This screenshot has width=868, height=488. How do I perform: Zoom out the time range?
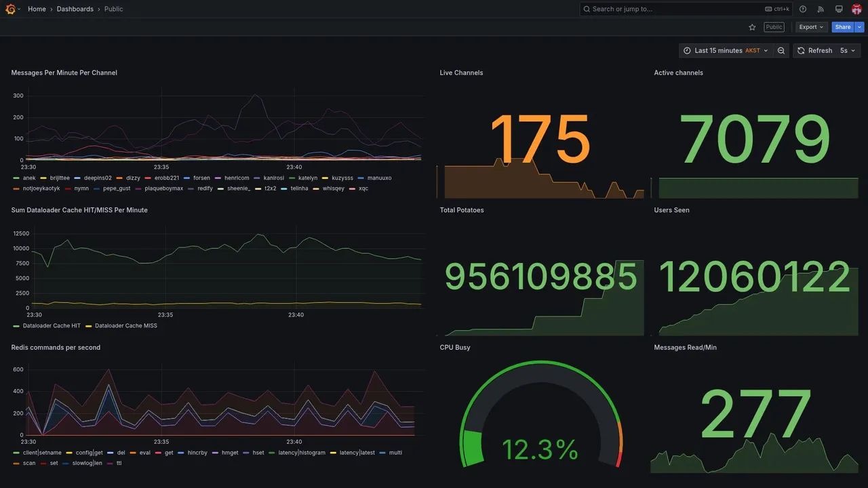point(781,51)
